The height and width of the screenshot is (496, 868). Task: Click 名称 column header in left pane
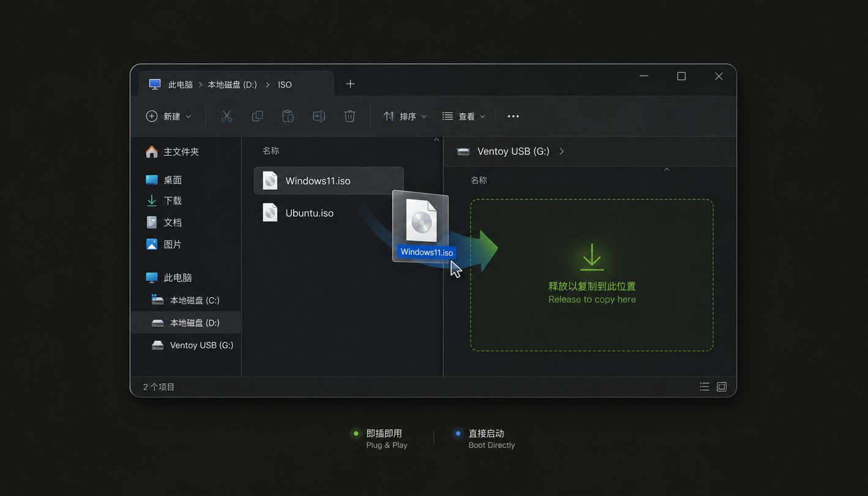[x=271, y=151]
